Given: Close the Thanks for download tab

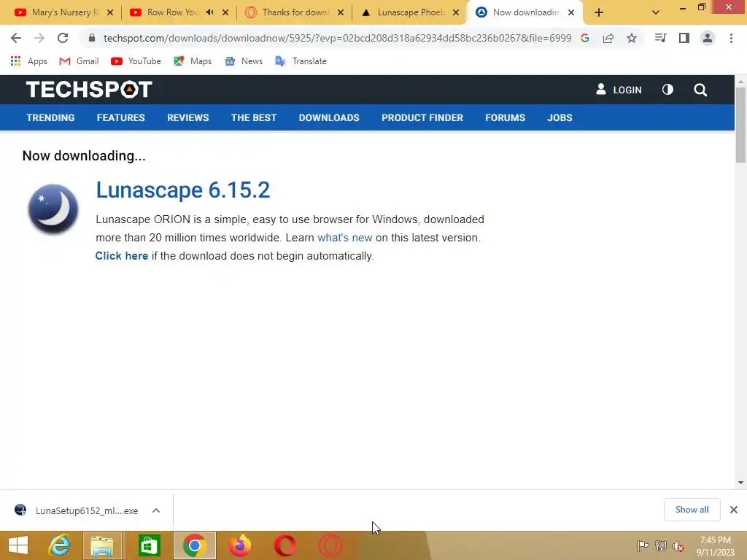Looking at the screenshot, I should pos(341,12).
